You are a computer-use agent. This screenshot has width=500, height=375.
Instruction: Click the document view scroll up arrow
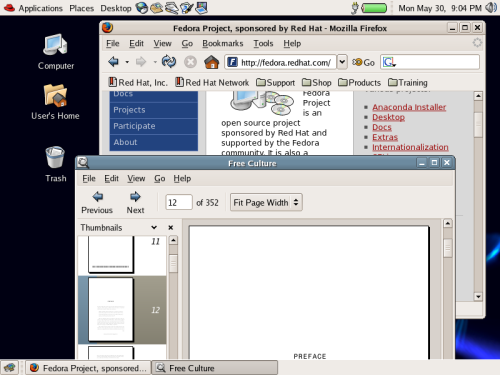pos(448,223)
